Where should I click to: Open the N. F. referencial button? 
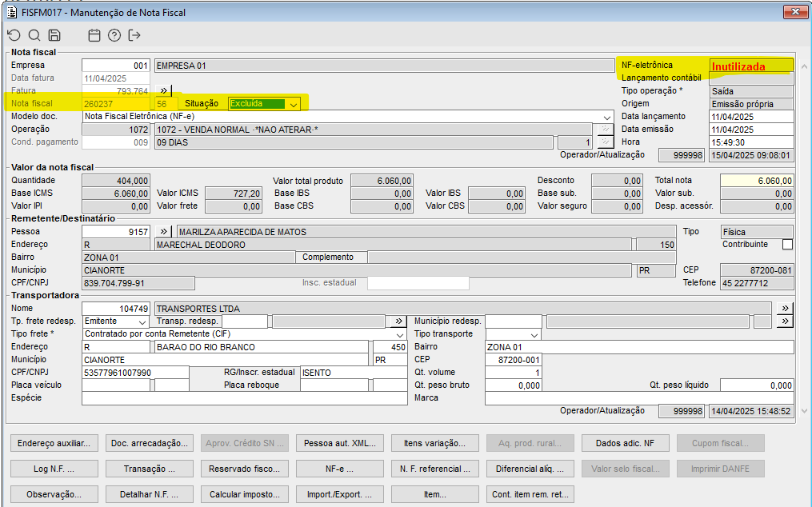[x=435, y=469]
